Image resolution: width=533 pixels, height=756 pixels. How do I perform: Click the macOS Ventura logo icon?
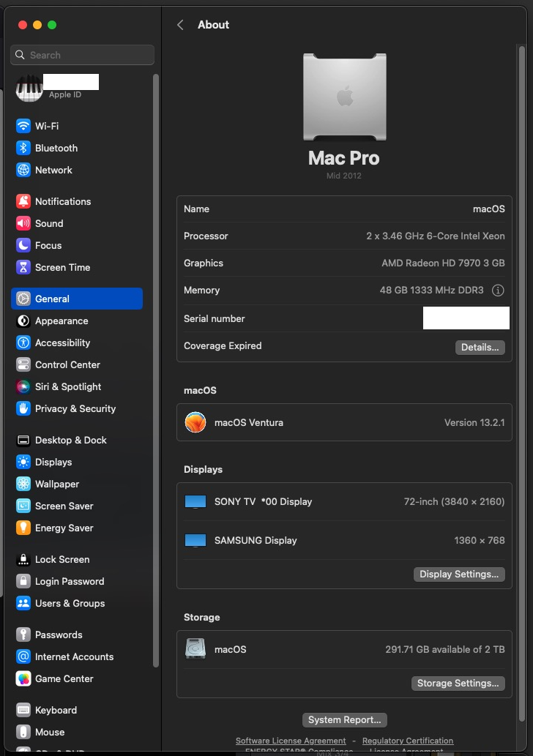point(195,422)
